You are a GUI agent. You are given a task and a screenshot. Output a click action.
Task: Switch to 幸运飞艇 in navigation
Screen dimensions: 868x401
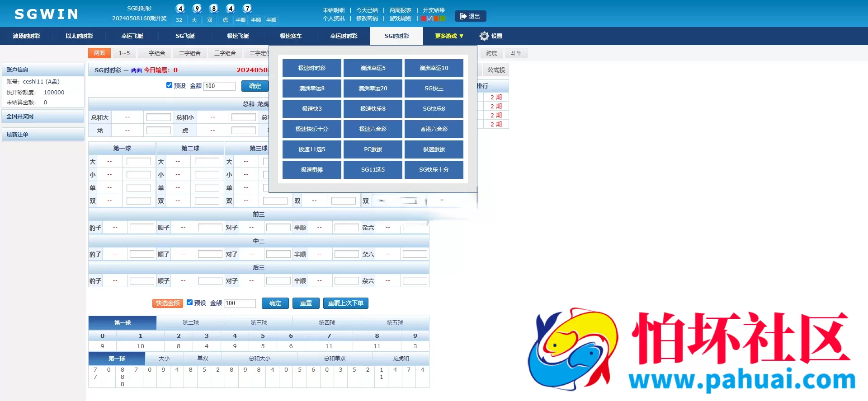pos(132,36)
